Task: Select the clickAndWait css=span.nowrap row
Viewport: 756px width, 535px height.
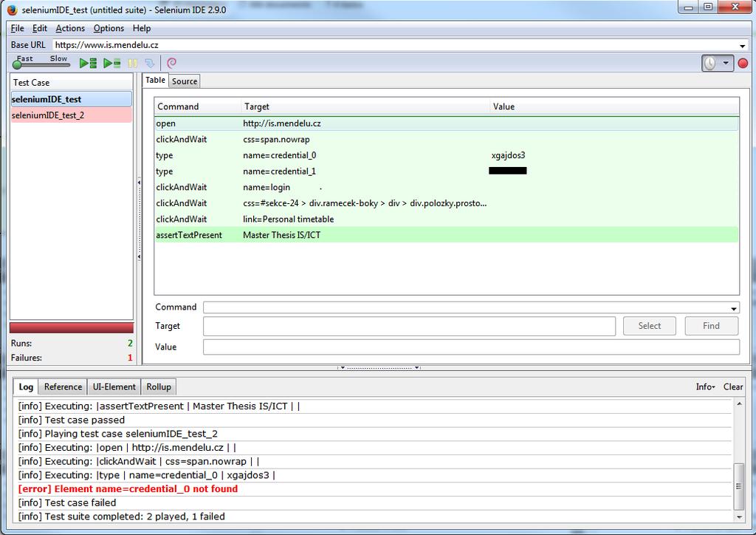Action: click(x=447, y=140)
